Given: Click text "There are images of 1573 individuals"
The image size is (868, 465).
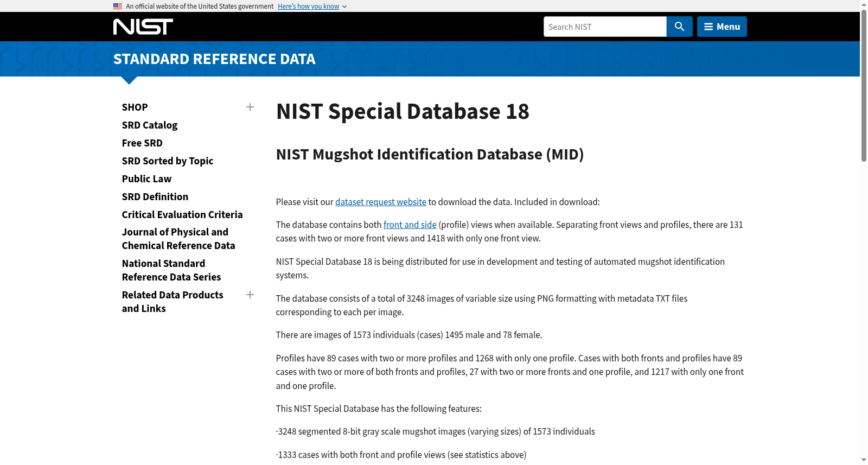Looking at the screenshot, I should click(x=345, y=335).
